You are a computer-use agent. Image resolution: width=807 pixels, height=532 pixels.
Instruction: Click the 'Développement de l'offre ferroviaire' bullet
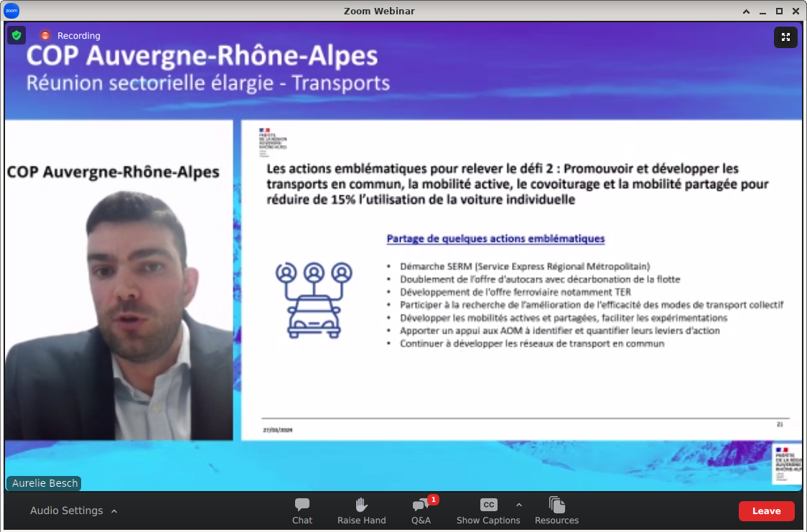(x=516, y=291)
